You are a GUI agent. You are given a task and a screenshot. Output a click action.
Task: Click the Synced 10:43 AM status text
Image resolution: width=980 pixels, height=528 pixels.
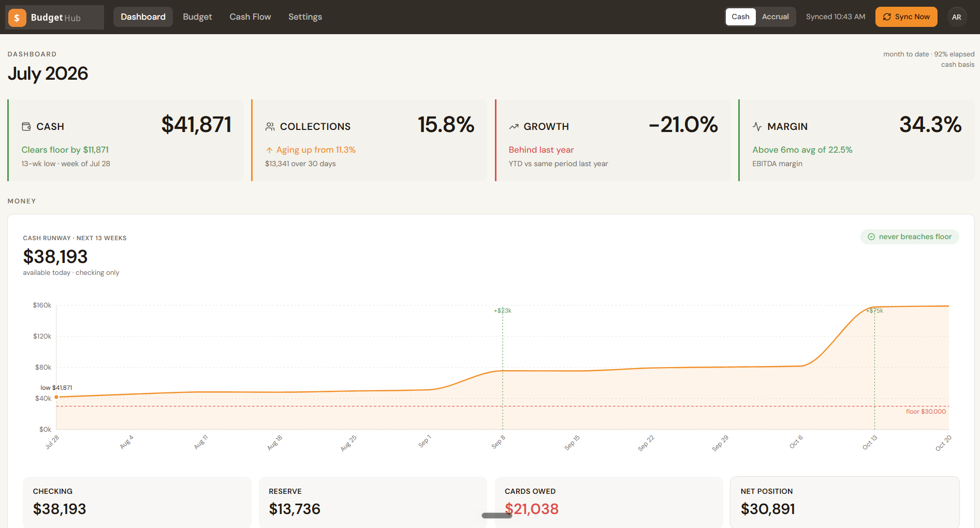pos(836,17)
